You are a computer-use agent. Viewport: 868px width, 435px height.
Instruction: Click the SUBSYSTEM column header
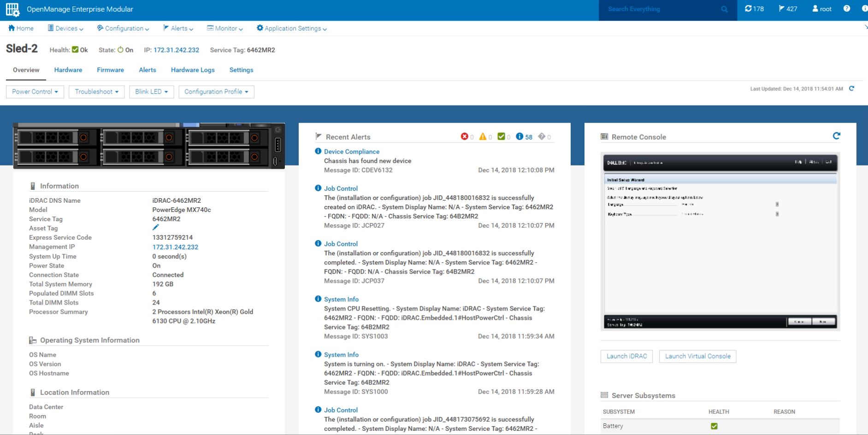click(619, 411)
